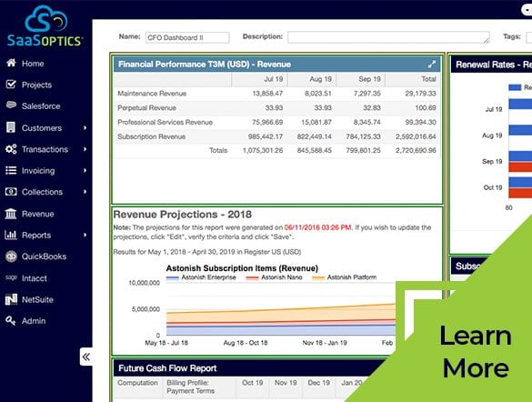Viewport: 532px width, 402px height.
Task: Focus the dashboard Name field
Action: click(x=187, y=37)
